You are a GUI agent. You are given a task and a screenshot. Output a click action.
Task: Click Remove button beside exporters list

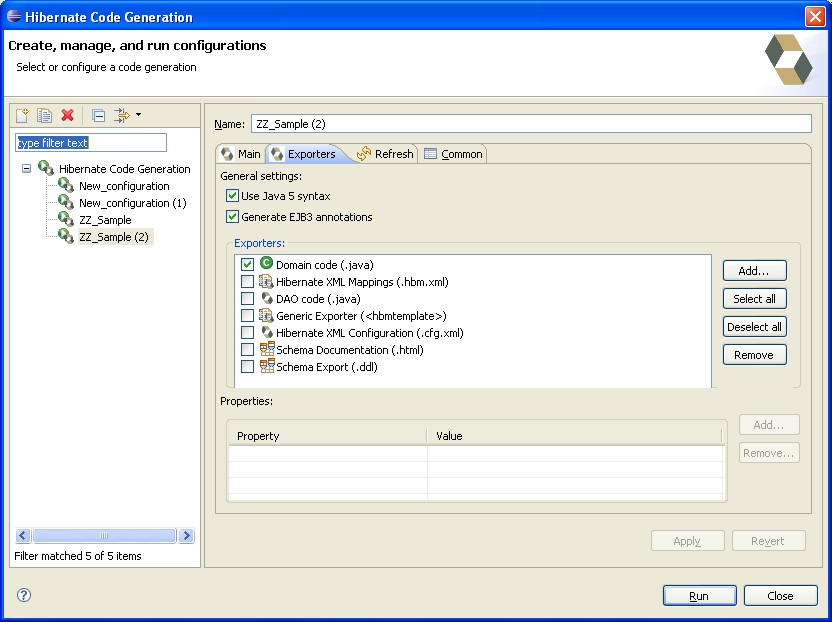coord(755,355)
